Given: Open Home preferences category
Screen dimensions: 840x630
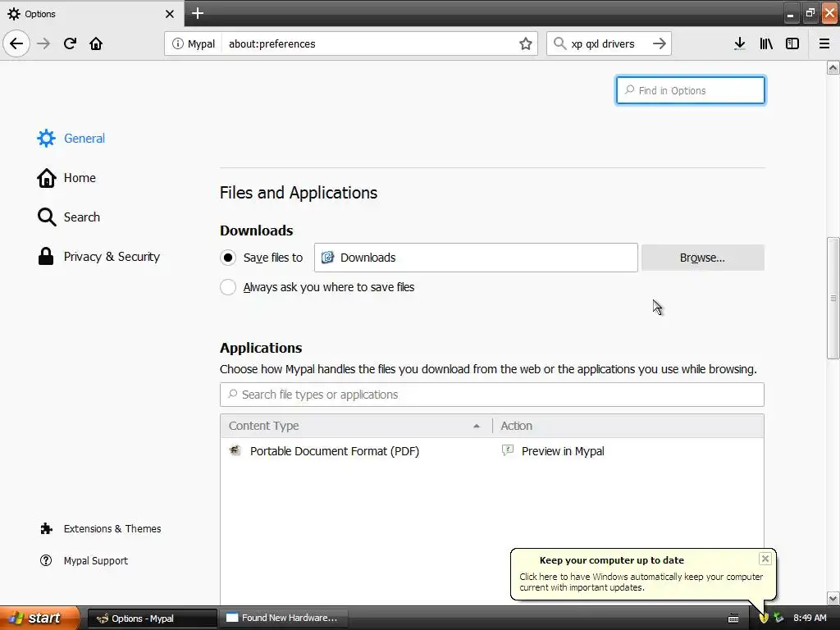Looking at the screenshot, I should coord(66,178).
